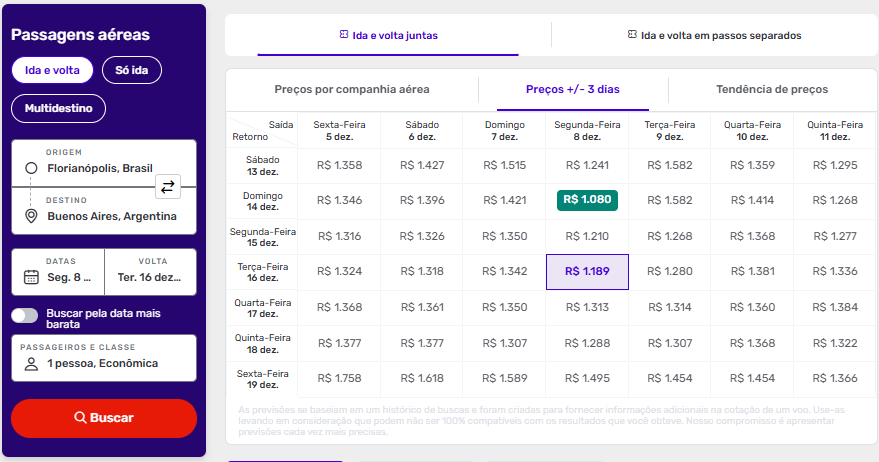The height and width of the screenshot is (462, 879).
Task: Click the passenger person icon
Action: 31,363
